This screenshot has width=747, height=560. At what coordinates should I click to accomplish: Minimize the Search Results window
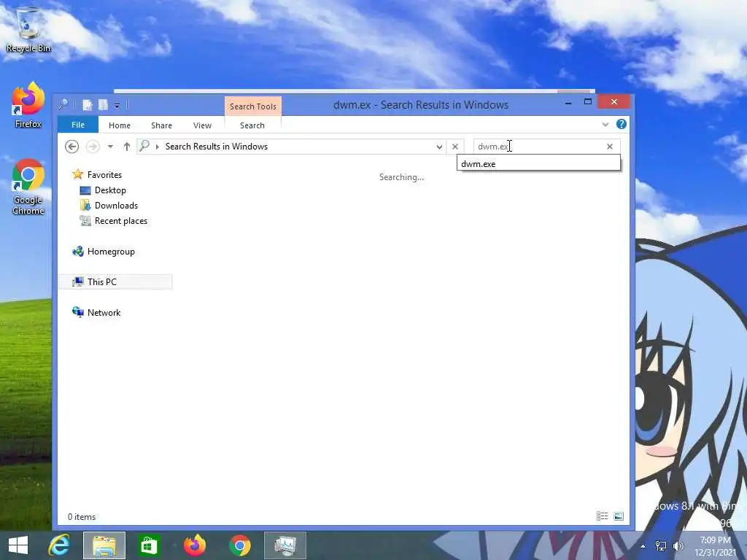(x=568, y=102)
